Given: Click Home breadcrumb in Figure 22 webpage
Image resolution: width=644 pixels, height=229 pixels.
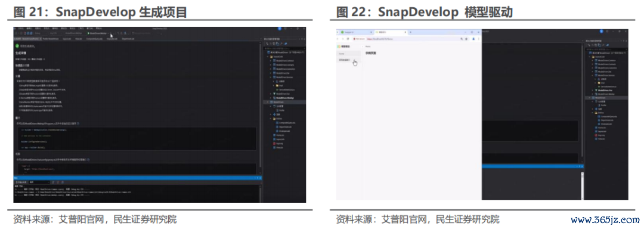Looking at the screenshot, I should [x=368, y=47].
